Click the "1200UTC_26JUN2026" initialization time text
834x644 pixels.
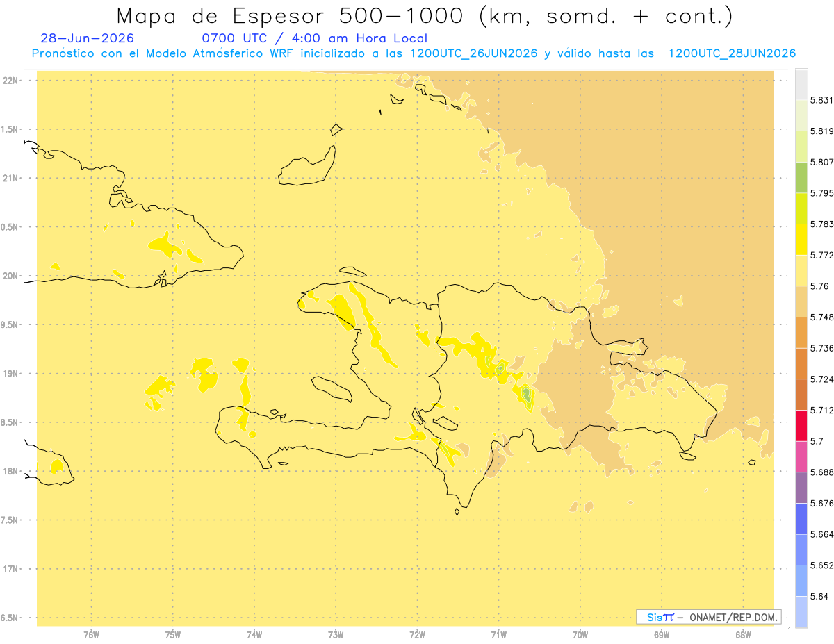(473, 53)
